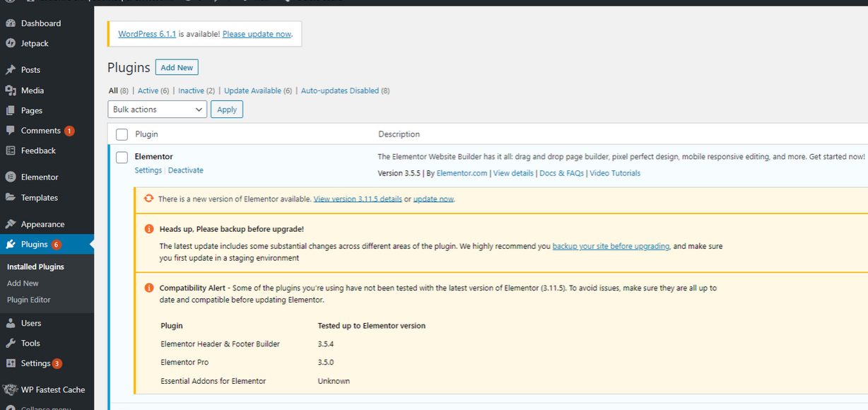Click the Templates folder icon

[x=11, y=198]
